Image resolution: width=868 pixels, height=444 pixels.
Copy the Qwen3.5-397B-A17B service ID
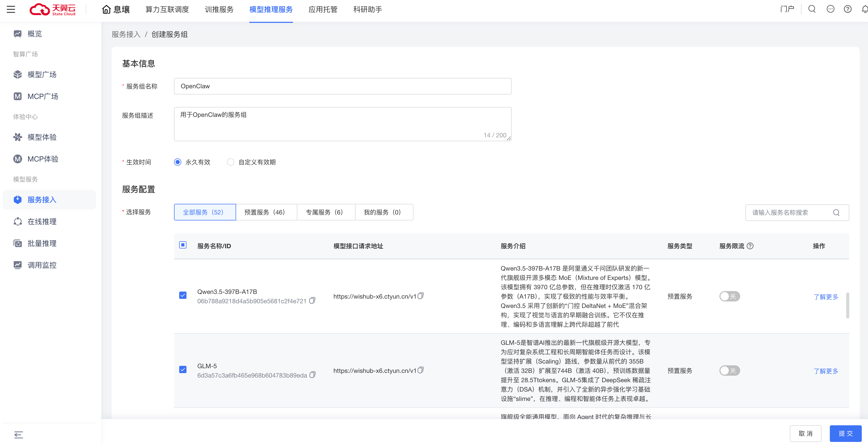(312, 300)
